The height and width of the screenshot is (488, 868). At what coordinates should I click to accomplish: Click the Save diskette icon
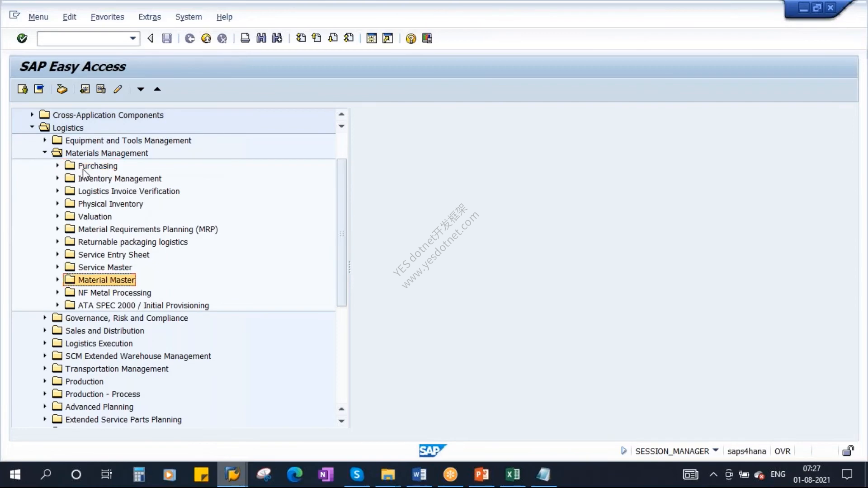(x=167, y=38)
